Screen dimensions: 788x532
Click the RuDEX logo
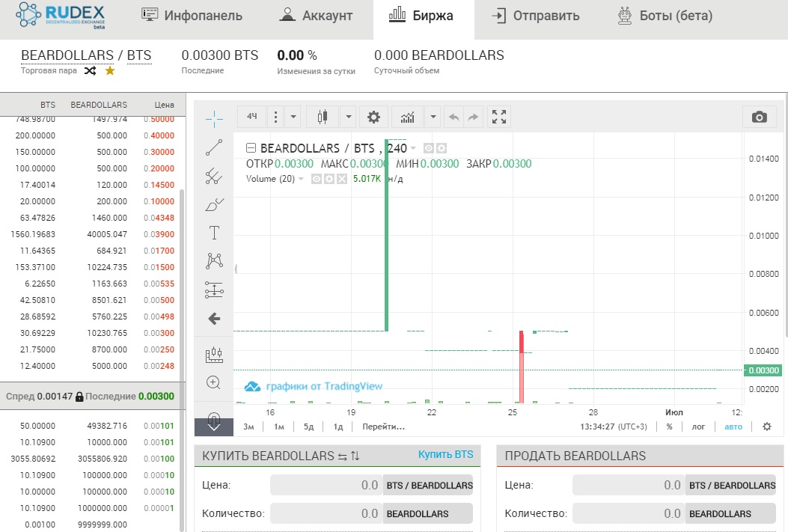pyautogui.click(x=61, y=15)
